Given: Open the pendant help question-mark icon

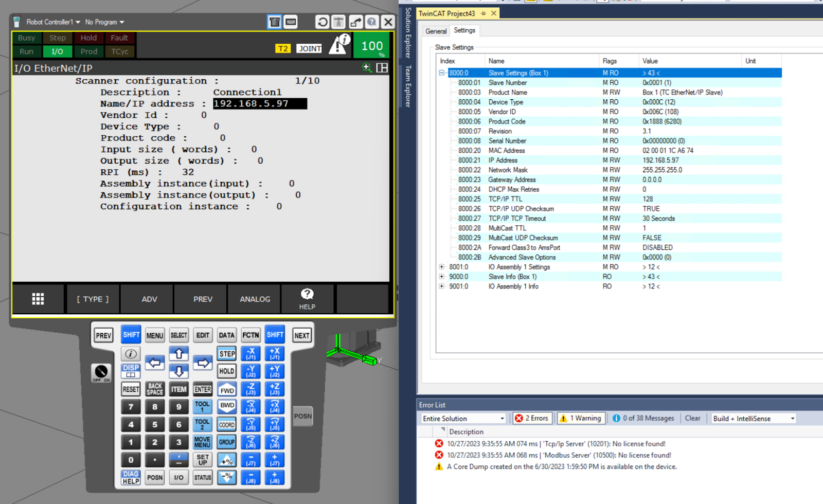Looking at the screenshot, I should click(372, 22).
